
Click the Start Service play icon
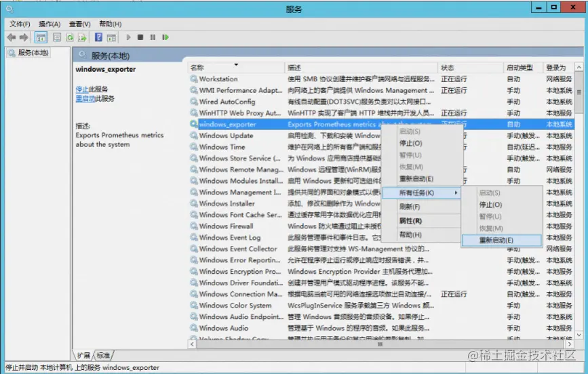coord(128,37)
